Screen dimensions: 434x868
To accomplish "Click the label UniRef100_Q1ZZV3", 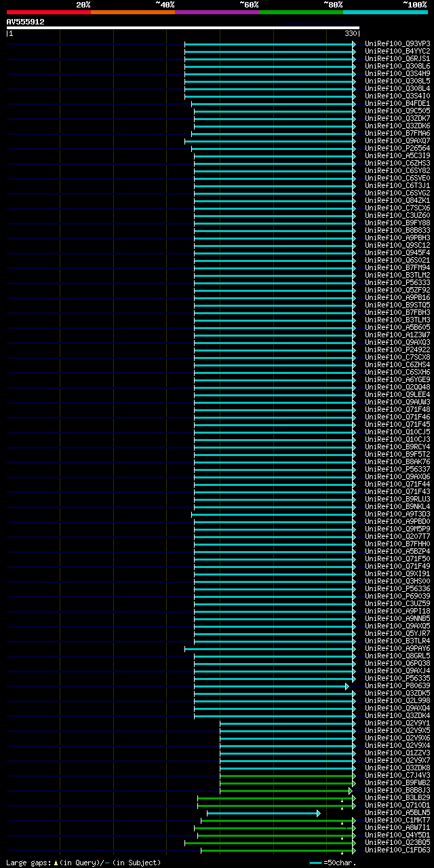I will click(397, 753).
